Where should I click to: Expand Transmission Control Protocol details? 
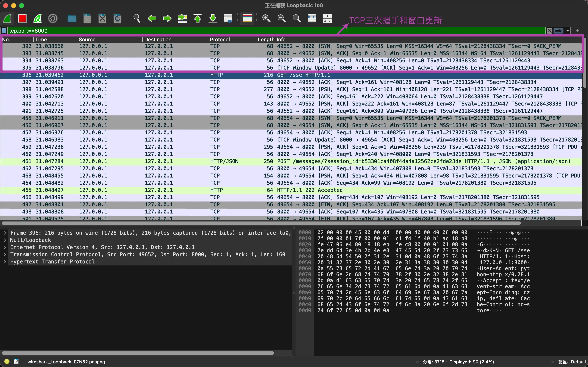pos(5,254)
